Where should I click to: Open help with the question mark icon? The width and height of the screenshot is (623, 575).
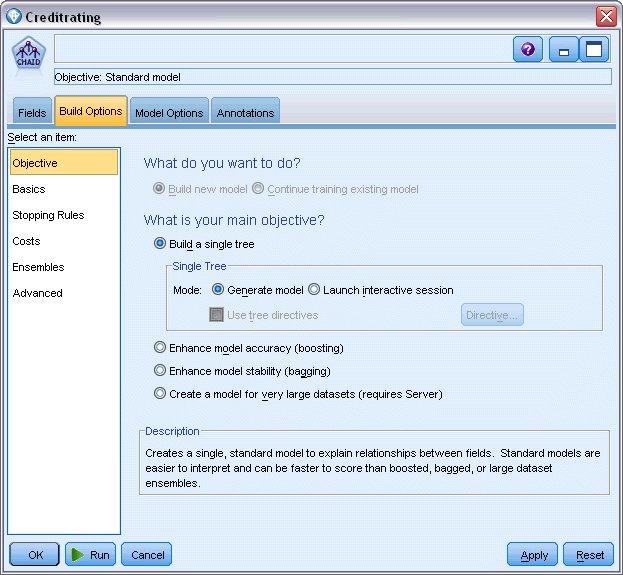[528, 50]
